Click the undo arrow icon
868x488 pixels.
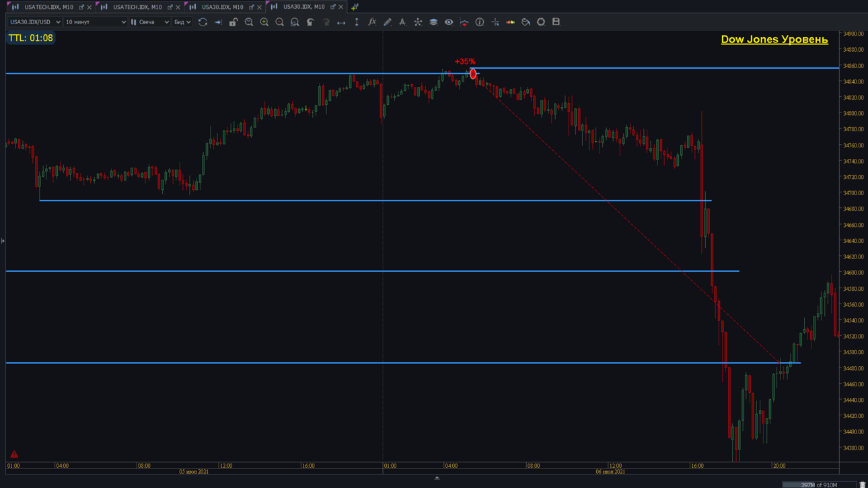310,22
